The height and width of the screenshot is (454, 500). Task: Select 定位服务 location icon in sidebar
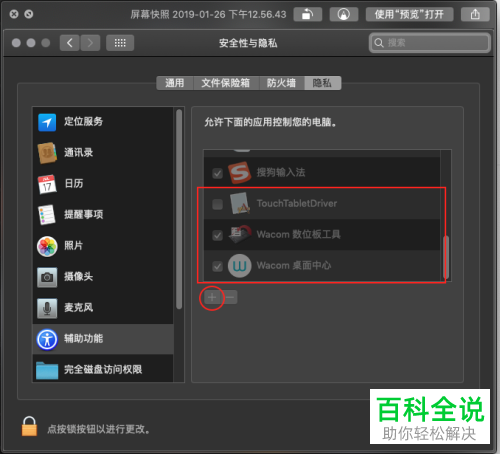click(47, 122)
